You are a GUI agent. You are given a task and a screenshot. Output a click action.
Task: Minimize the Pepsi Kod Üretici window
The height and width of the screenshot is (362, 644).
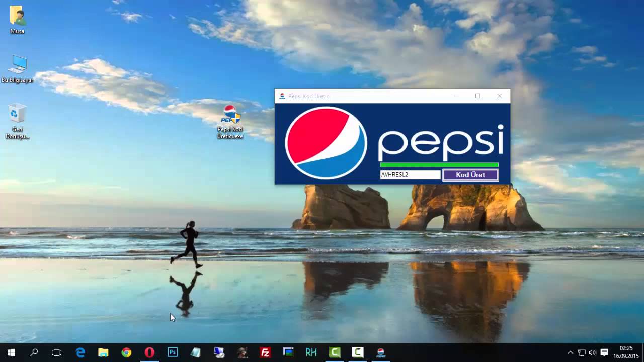(x=456, y=96)
